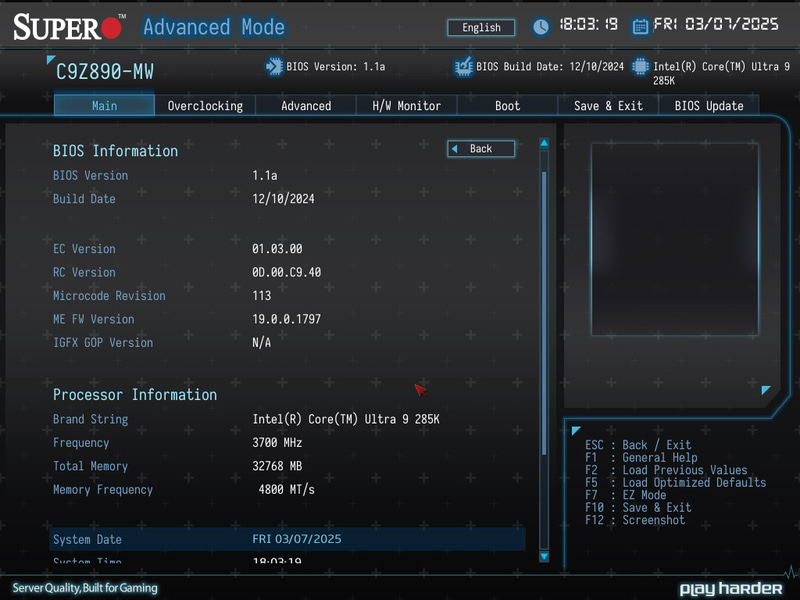The width and height of the screenshot is (800, 600).
Task: Click the Microcode Revision value 113
Action: tap(262, 296)
